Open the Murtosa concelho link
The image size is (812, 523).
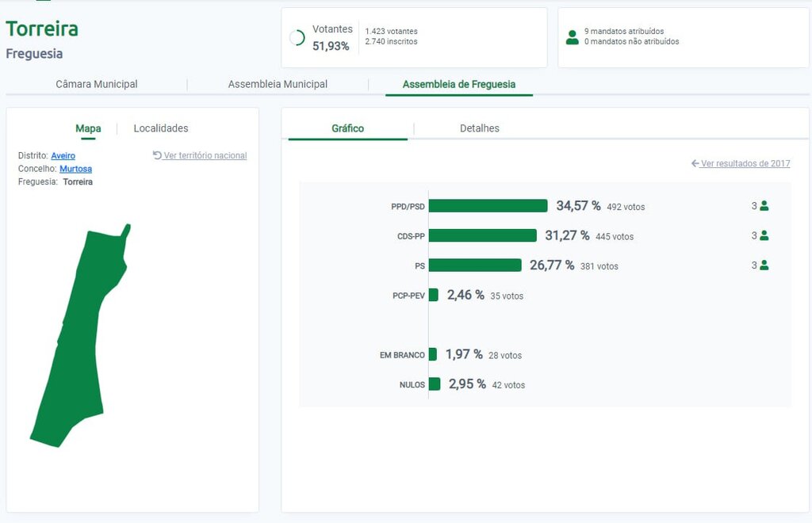point(75,169)
